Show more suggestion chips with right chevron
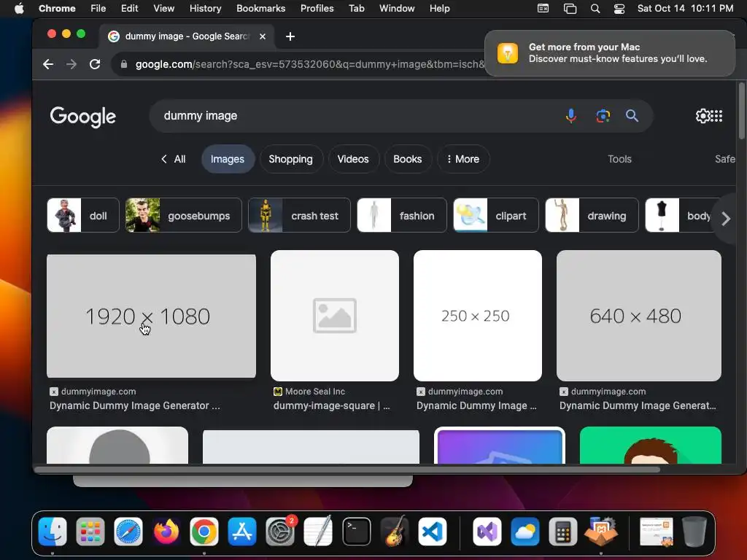 tap(726, 219)
